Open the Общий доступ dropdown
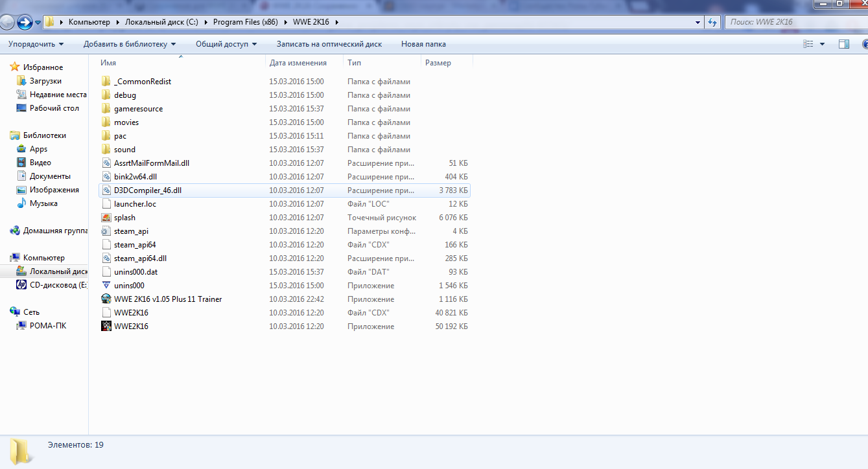 (226, 44)
